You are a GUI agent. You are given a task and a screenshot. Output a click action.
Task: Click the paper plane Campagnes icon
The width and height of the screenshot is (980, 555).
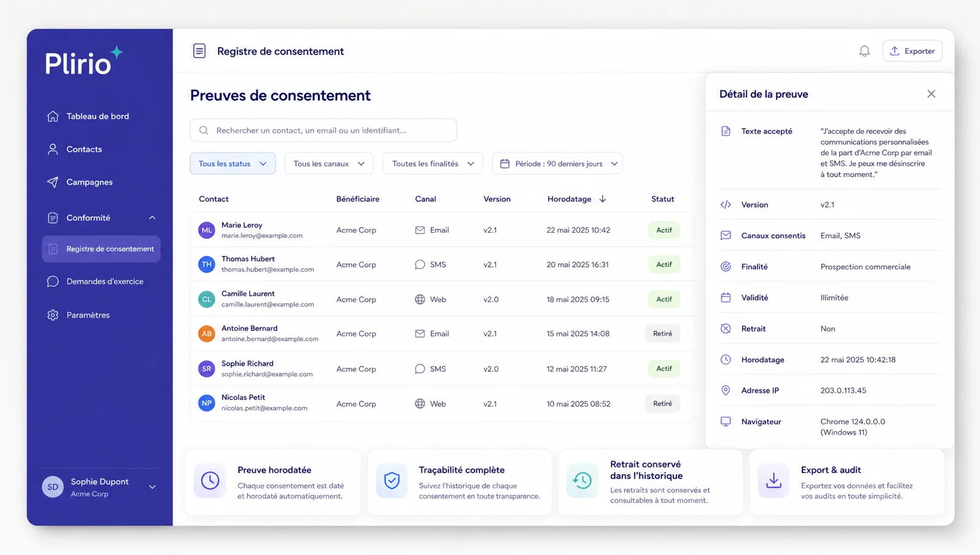pyautogui.click(x=53, y=183)
